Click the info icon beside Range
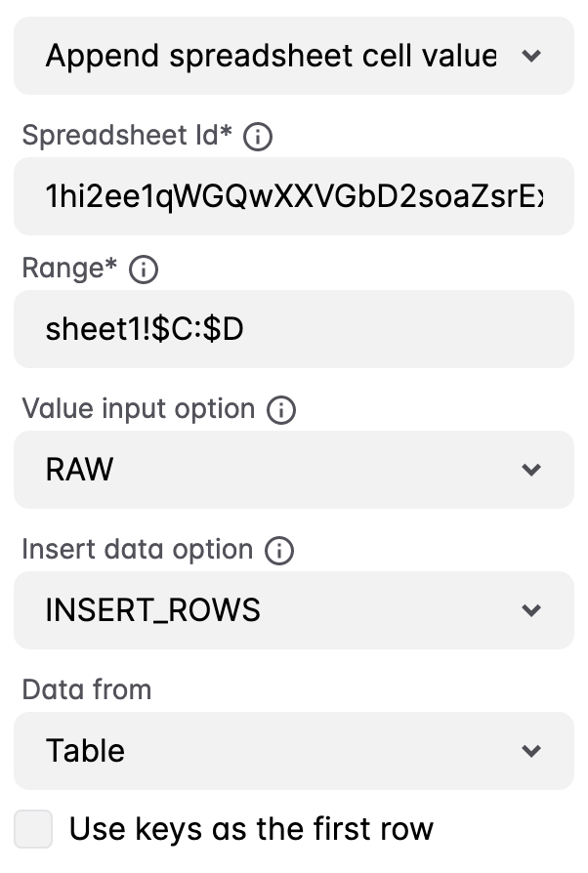The width and height of the screenshot is (588, 873). 144,269
